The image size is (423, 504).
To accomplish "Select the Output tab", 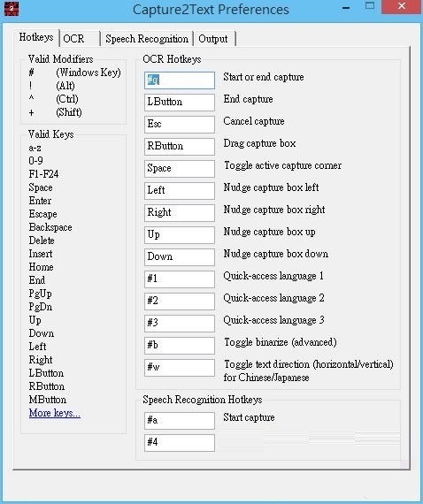I will 214,39.
